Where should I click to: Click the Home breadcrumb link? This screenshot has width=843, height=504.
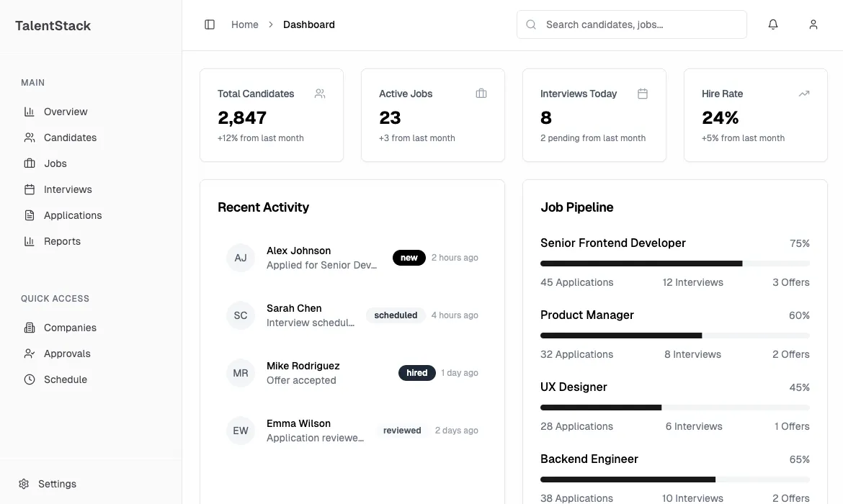[x=245, y=24]
